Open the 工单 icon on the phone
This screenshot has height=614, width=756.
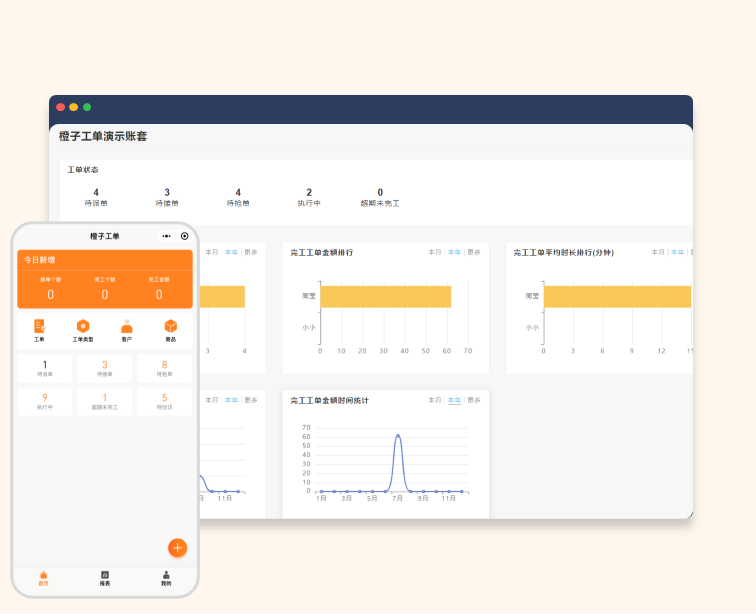pyautogui.click(x=39, y=330)
